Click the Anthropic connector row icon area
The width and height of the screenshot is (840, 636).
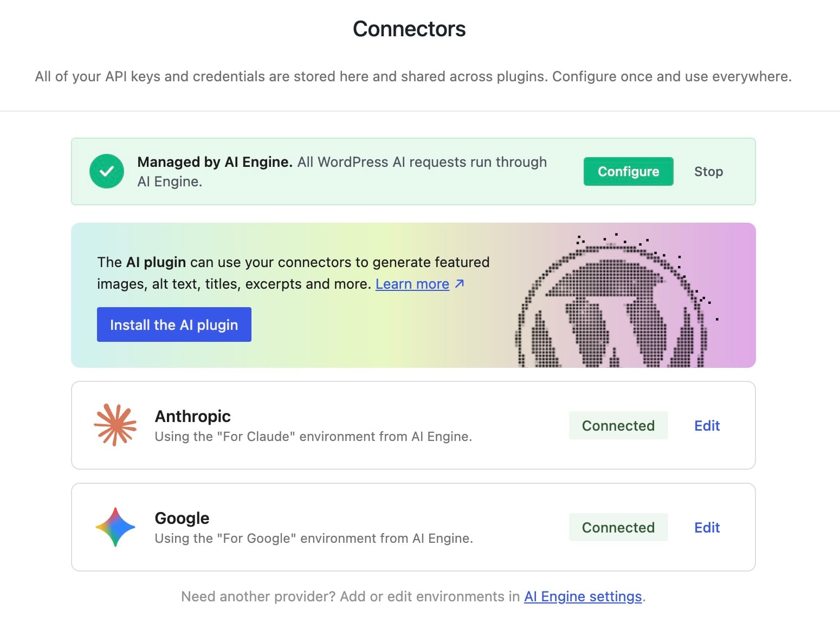116,425
